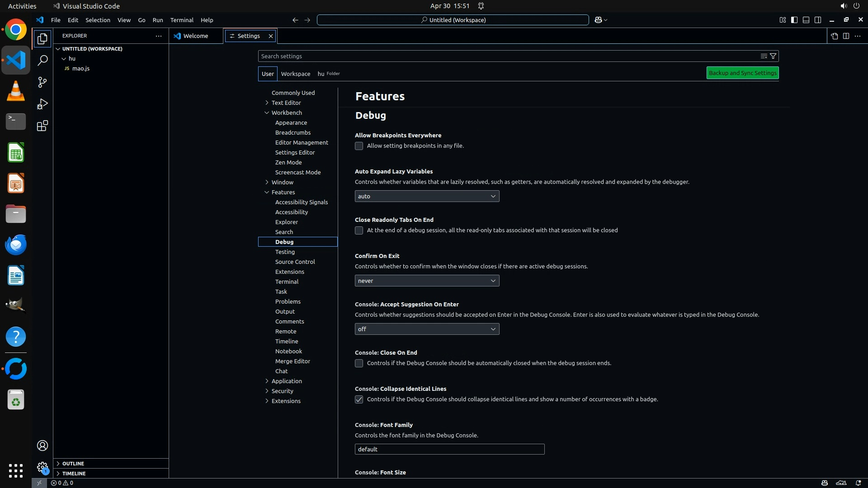
Task: Click Open Settings (JSON) icon
Action: (x=834, y=36)
